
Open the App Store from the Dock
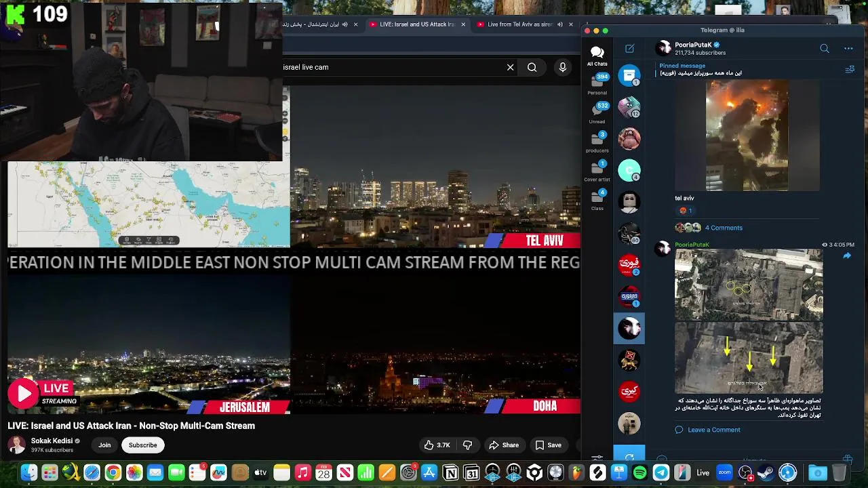(x=429, y=472)
